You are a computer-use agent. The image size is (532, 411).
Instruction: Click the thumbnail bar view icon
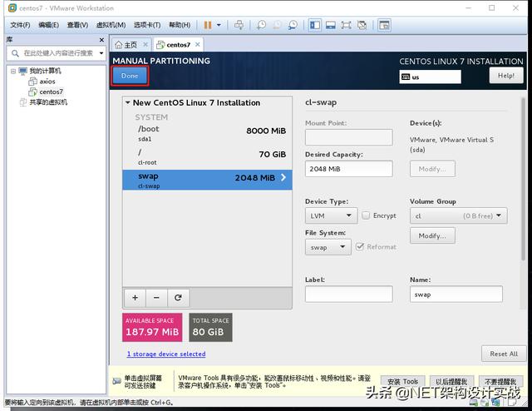(331, 25)
